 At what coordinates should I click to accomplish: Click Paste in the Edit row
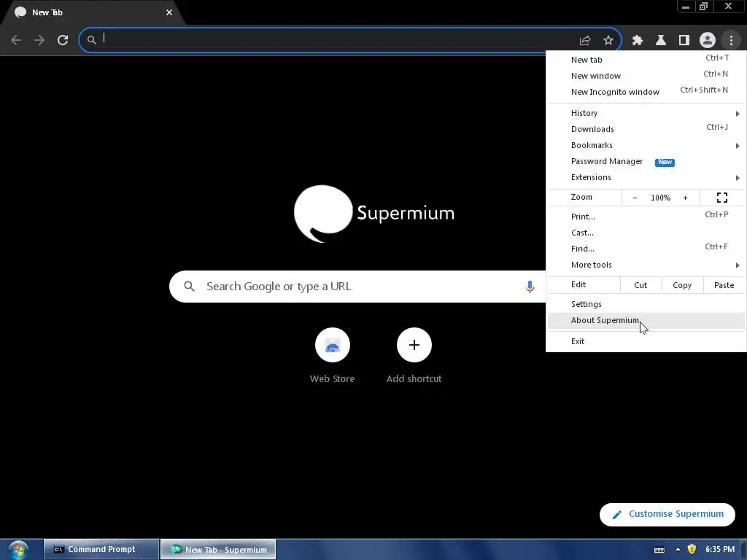tap(724, 285)
